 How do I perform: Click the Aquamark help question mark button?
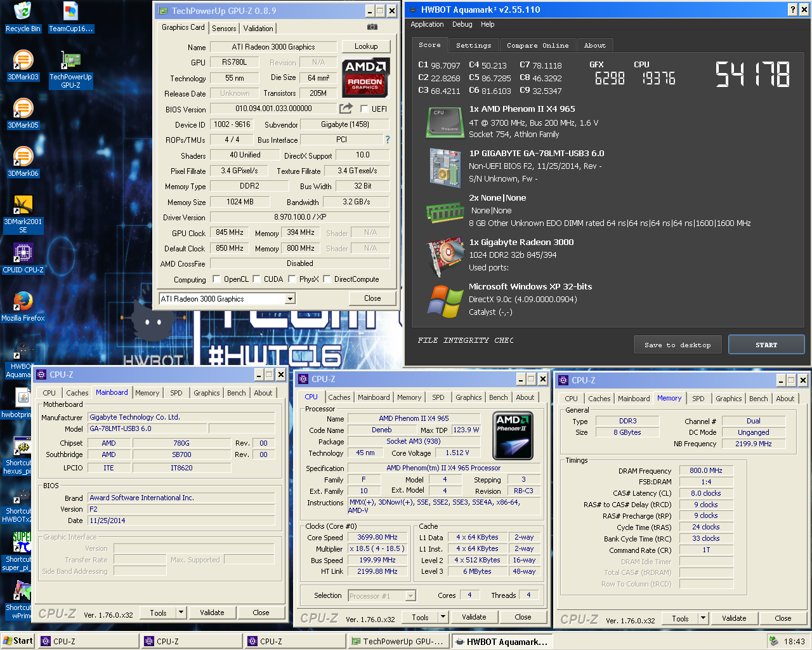point(793,10)
